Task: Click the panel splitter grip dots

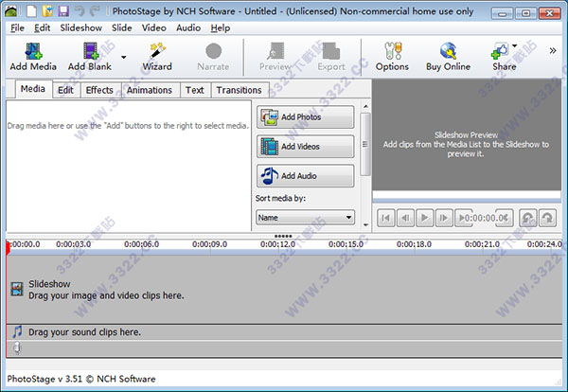Action: [x=283, y=236]
